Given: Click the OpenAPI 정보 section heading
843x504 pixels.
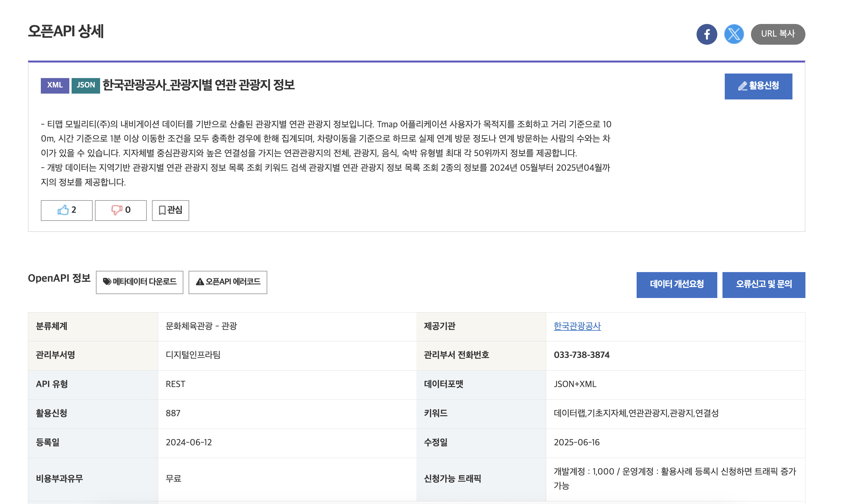Looking at the screenshot, I should (59, 278).
